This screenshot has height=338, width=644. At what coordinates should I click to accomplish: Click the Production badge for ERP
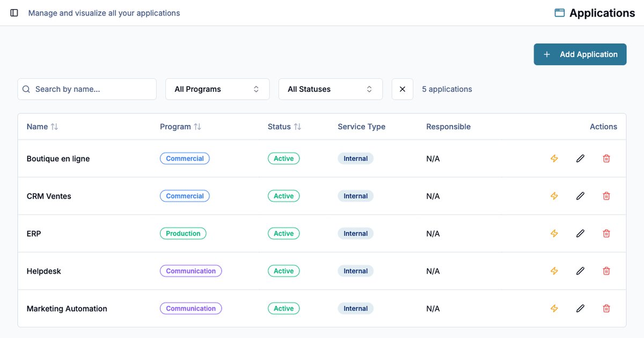(x=183, y=233)
